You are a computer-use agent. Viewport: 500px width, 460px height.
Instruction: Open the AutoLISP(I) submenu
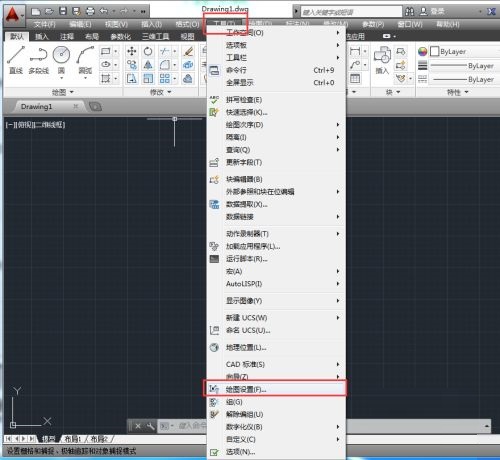tap(275, 284)
